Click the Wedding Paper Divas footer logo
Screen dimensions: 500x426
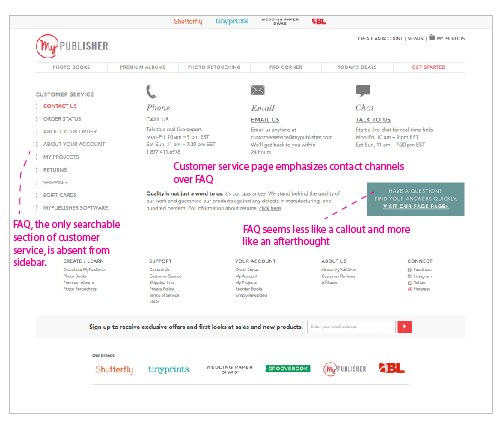pyautogui.click(x=230, y=369)
